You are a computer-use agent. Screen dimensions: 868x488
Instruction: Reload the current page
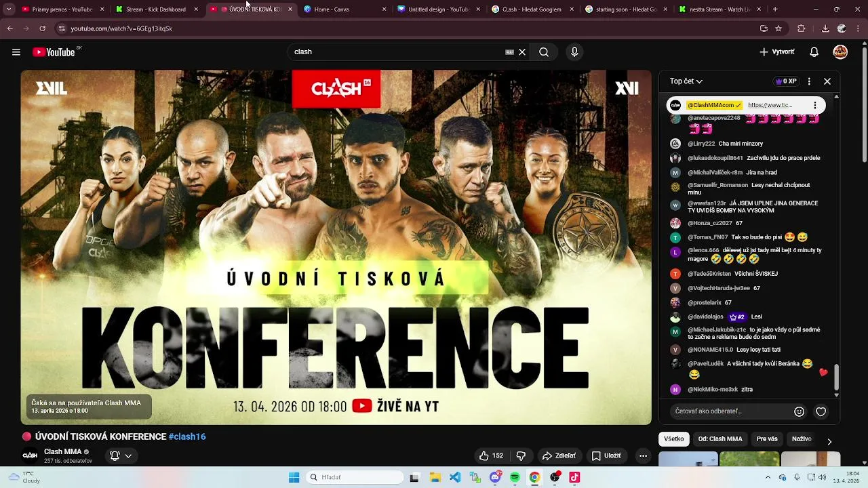point(43,28)
